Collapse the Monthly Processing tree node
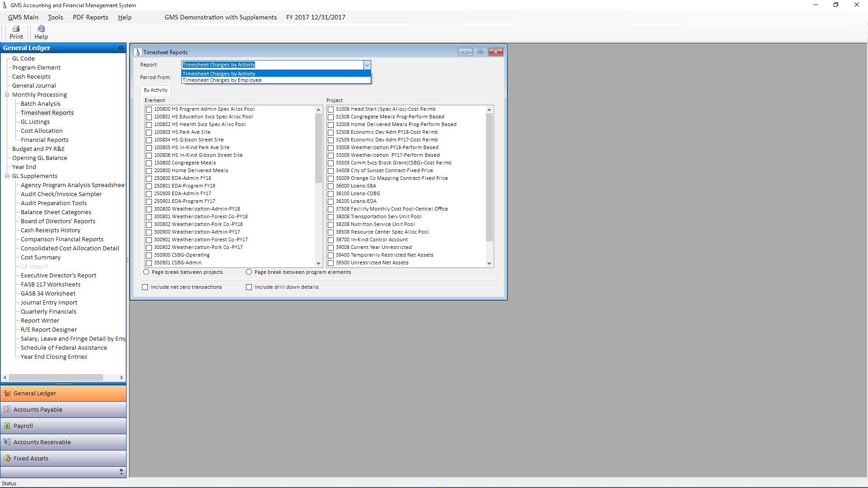This screenshot has width=868, height=488. (7, 95)
